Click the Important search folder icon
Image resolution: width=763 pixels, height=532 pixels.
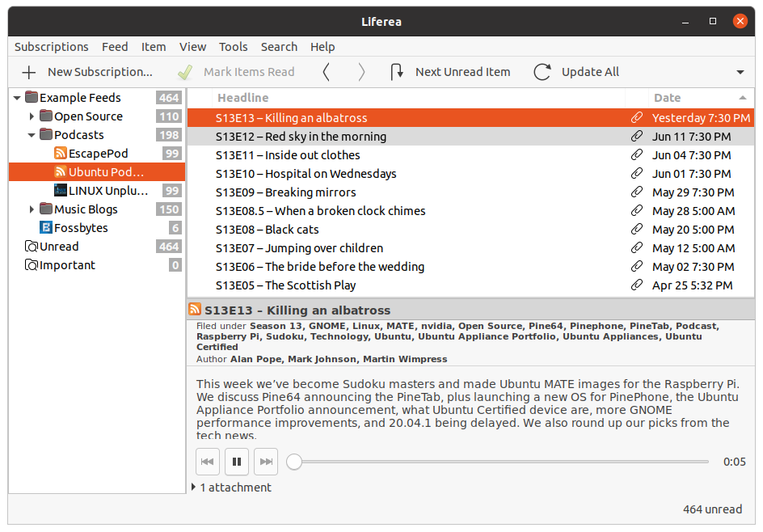(x=32, y=264)
